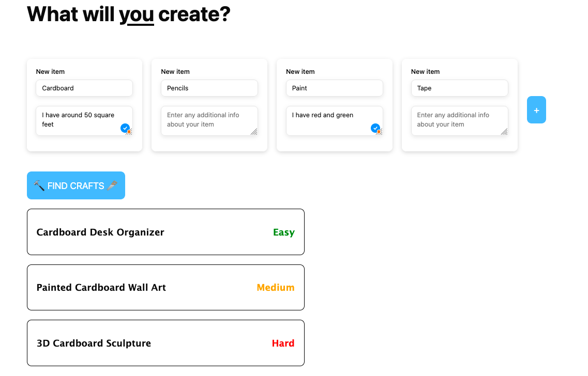This screenshot has width=588, height=376.
Task: Click the Pencils additional info text area
Action: [x=209, y=120]
